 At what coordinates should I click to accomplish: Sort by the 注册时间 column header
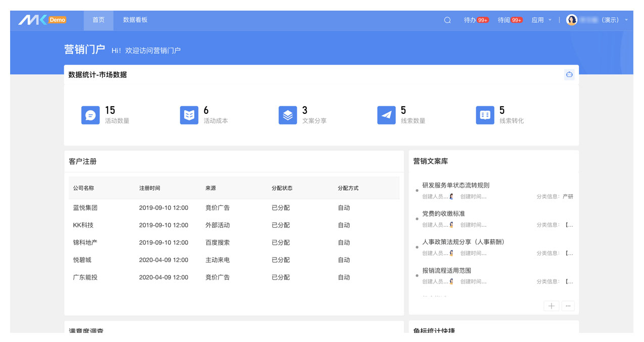click(x=150, y=188)
